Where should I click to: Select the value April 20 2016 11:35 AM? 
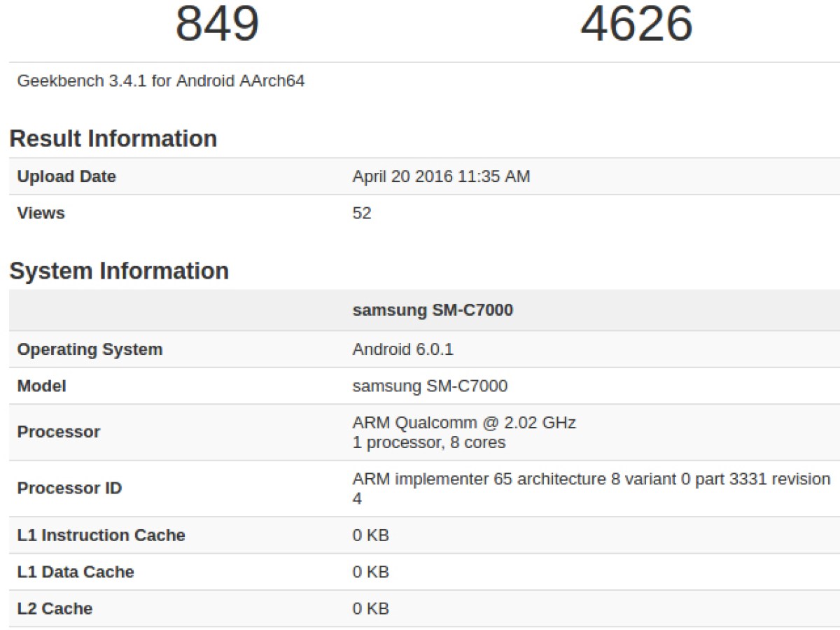pyautogui.click(x=441, y=176)
